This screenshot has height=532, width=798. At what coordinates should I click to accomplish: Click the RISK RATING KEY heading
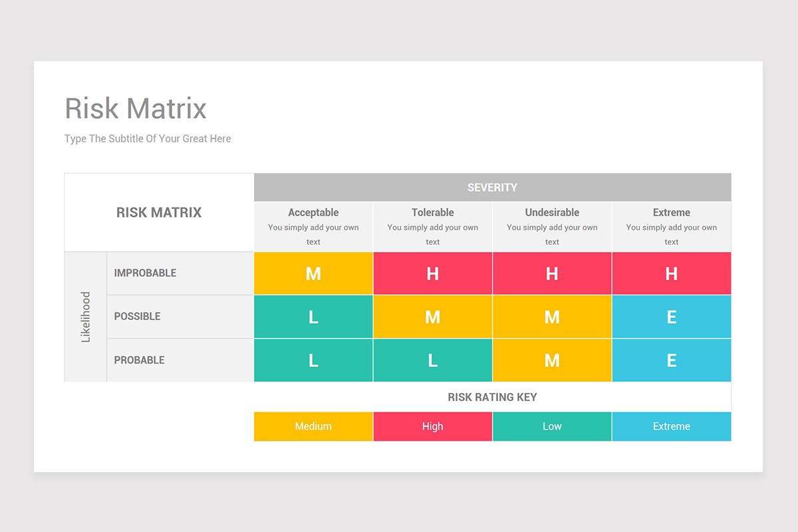coord(492,397)
